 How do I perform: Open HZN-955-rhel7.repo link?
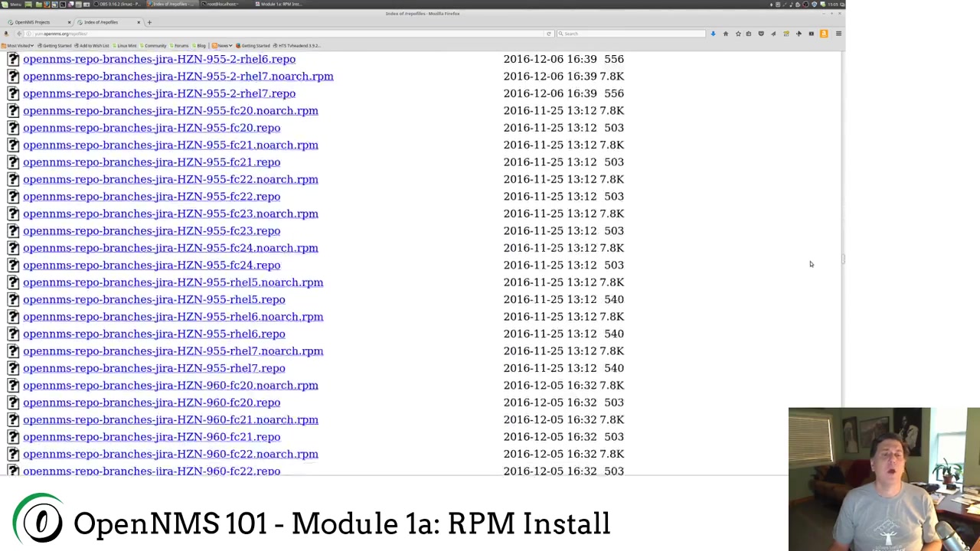coord(154,368)
